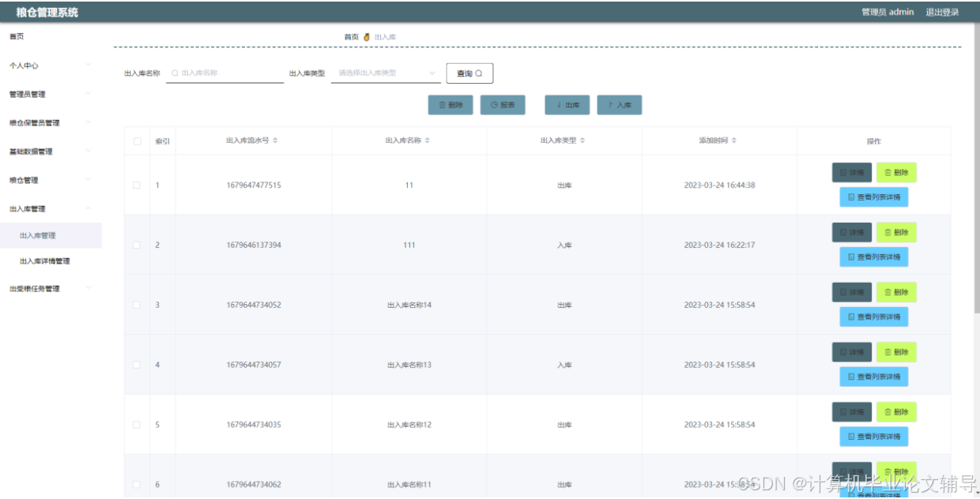Screen dimensions: 980x499
Task: Click trash icon in 出入库名称14 row 删除 button
Action: coord(888,292)
